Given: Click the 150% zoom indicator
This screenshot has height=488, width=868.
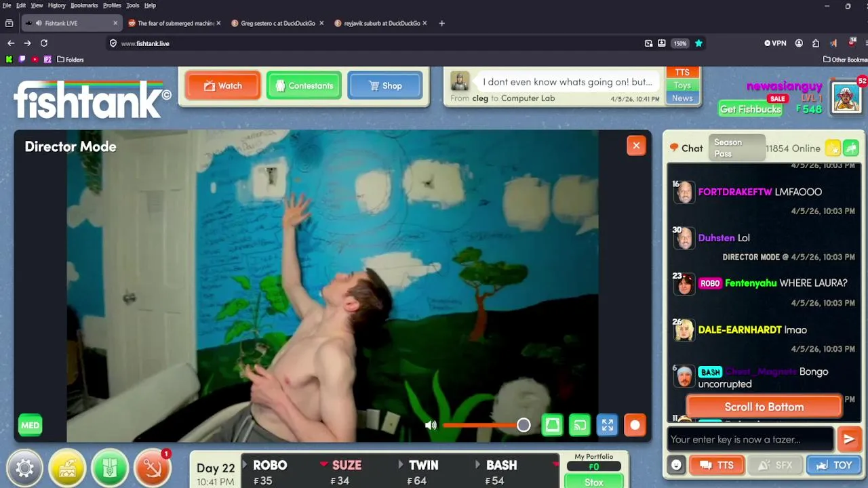Looking at the screenshot, I should 679,43.
